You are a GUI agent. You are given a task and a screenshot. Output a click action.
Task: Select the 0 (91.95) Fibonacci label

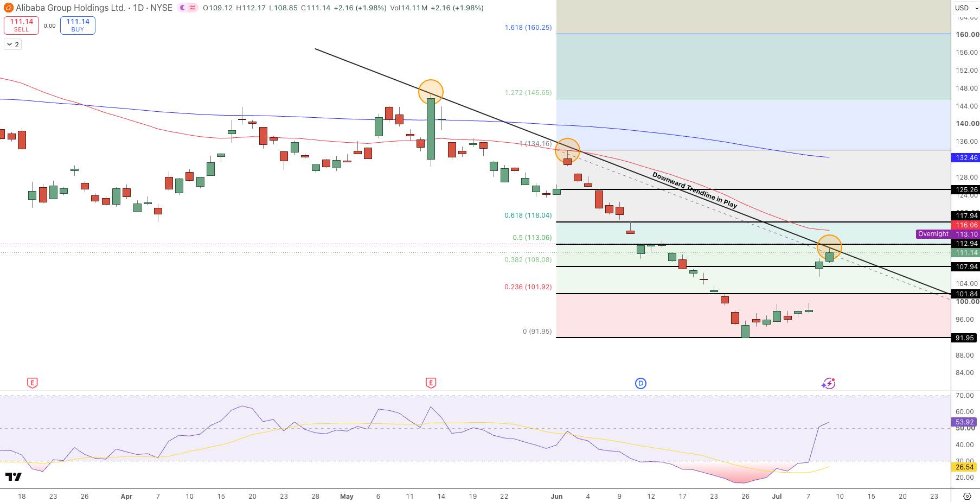(x=537, y=331)
